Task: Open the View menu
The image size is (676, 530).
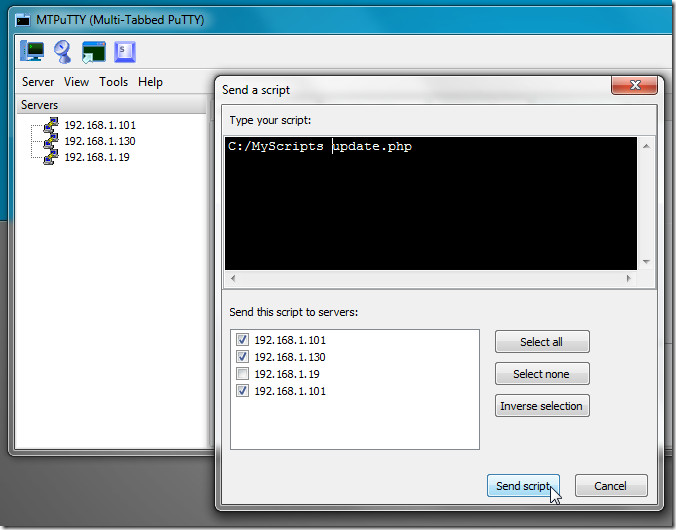Action: 76,82
